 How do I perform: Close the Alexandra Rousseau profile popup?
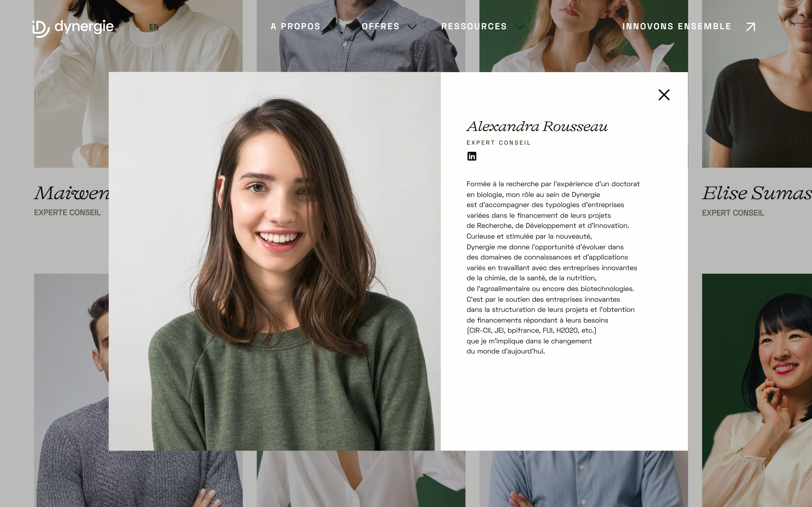pos(664,95)
